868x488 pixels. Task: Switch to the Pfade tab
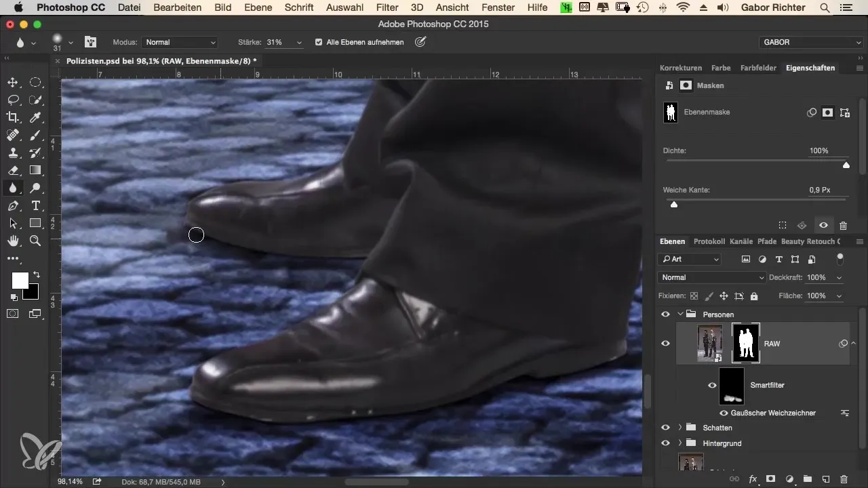click(767, 241)
